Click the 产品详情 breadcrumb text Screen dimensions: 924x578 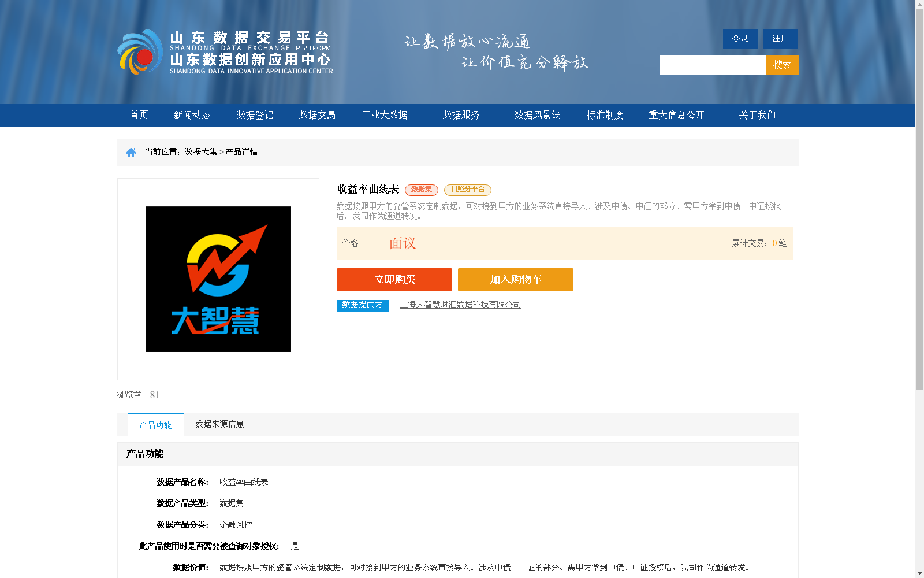[241, 152]
